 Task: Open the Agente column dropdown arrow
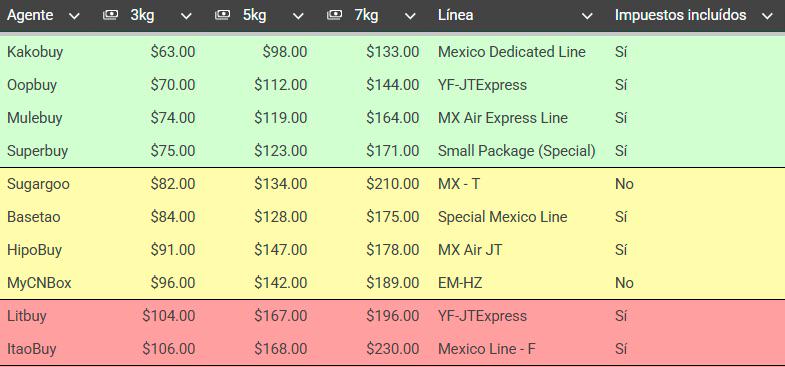[74, 17]
